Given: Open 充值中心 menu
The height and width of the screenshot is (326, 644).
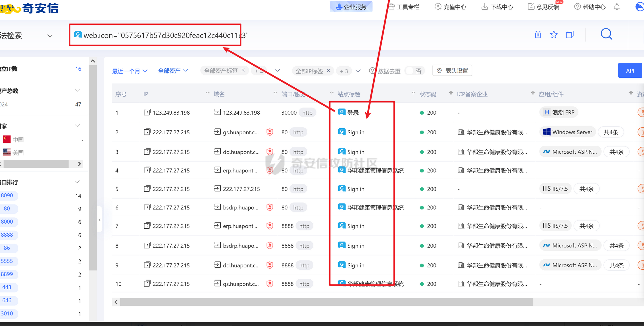Looking at the screenshot, I should [x=451, y=7].
